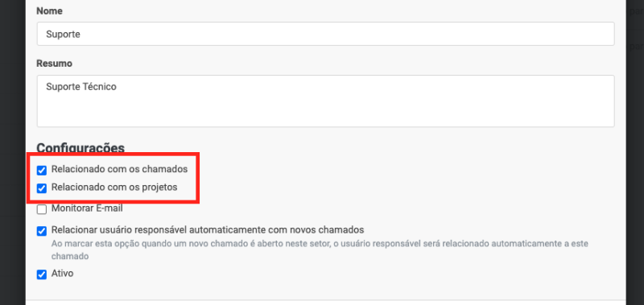This screenshot has height=305, width=644.
Task: Click the 'Monitorar E-mail' label text
Action: 87,208
